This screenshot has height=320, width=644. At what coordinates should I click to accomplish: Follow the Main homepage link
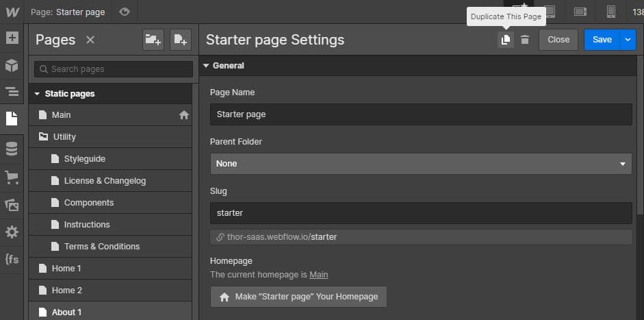[x=318, y=275]
